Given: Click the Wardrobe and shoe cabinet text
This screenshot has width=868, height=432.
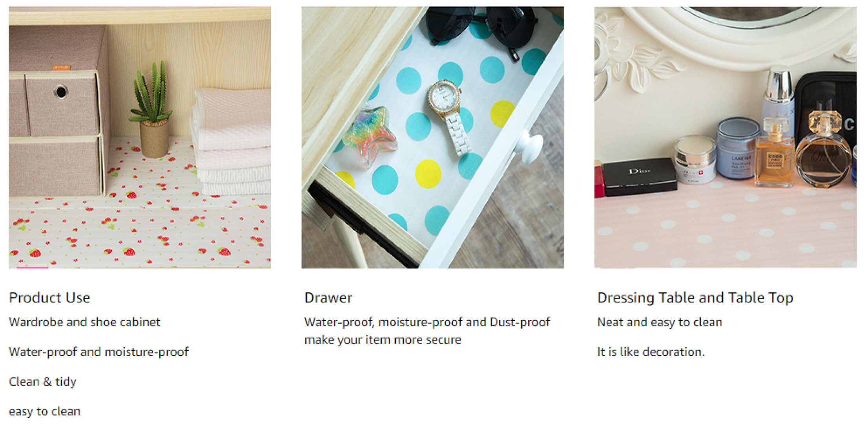Looking at the screenshot, I should 84,322.
